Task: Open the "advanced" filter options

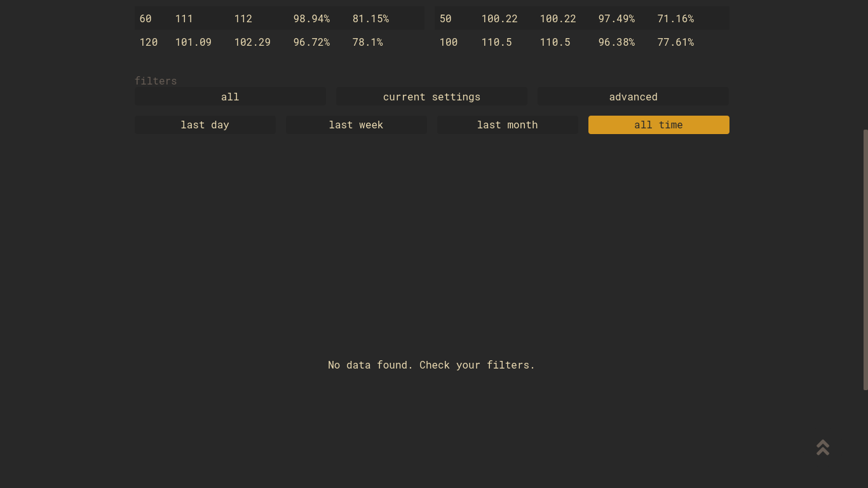Action: click(x=633, y=97)
